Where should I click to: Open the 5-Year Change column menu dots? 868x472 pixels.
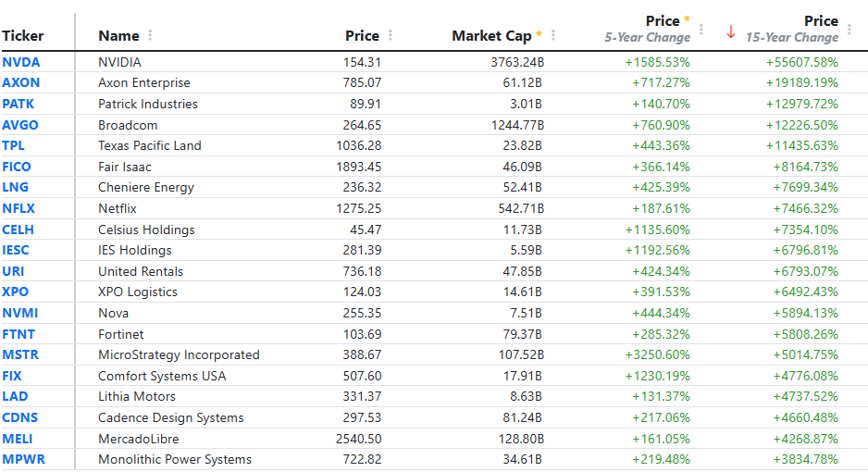701,30
